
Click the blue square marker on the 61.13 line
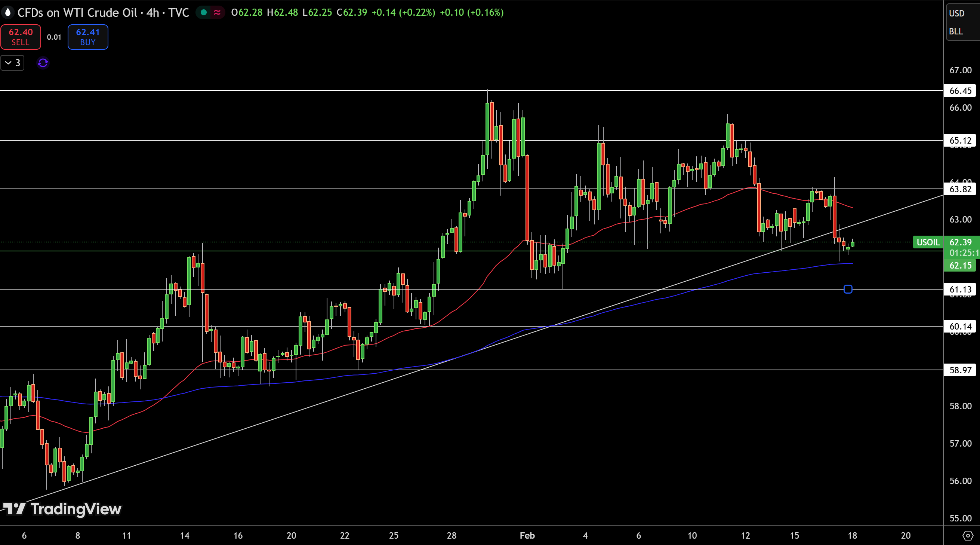pos(848,290)
